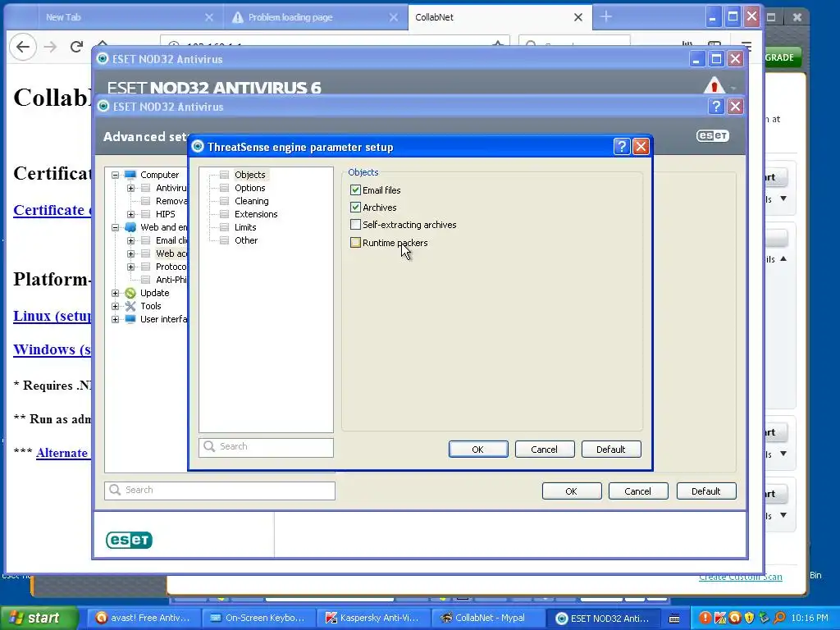Reload the browser page

pos(76,47)
